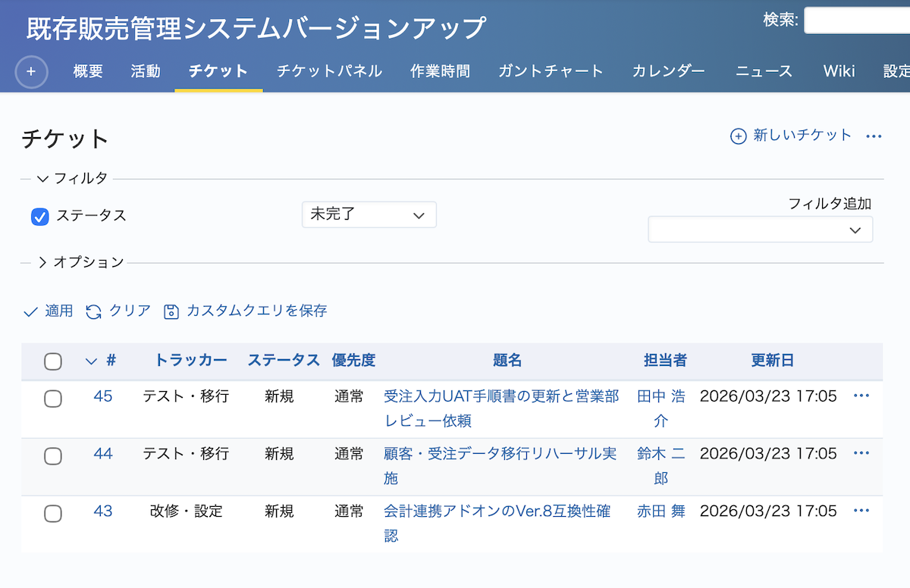910x588 pixels.
Task: Uncheck the ステータス filter checkbox
Action: pos(40,217)
